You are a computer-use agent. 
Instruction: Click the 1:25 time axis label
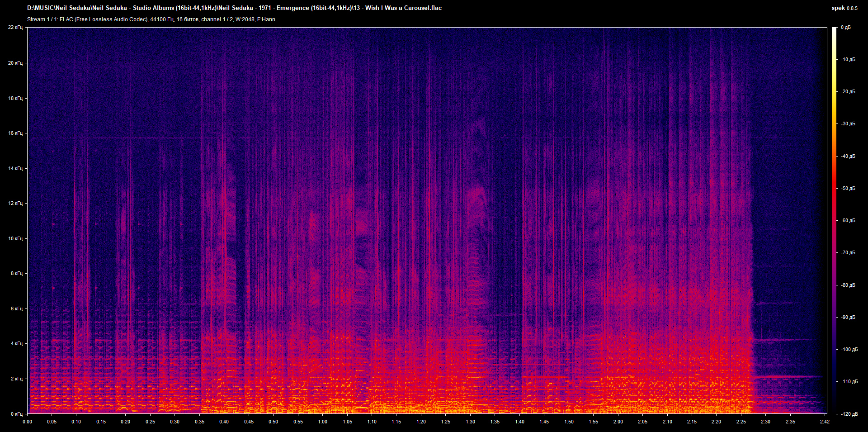click(x=446, y=422)
